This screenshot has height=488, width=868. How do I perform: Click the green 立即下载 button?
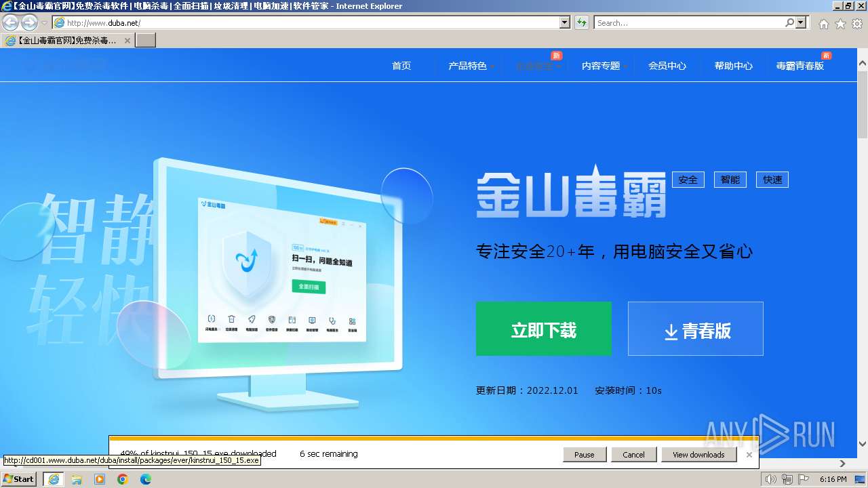pyautogui.click(x=544, y=329)
